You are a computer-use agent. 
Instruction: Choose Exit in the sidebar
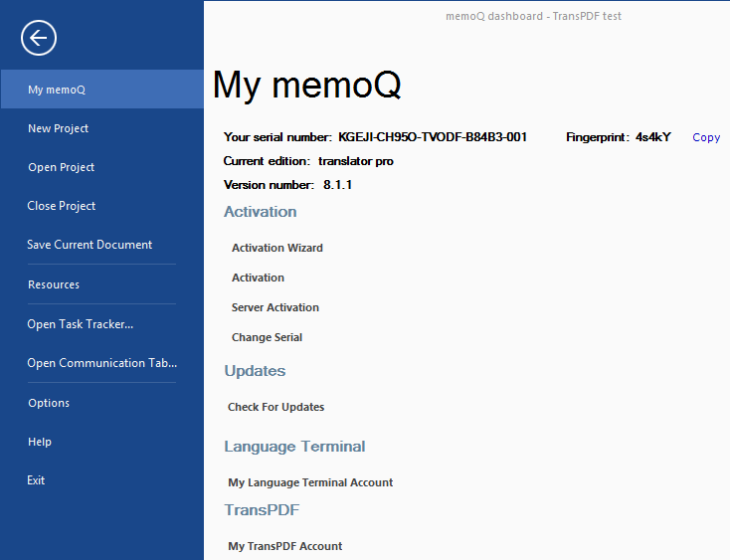click(36, 480)
